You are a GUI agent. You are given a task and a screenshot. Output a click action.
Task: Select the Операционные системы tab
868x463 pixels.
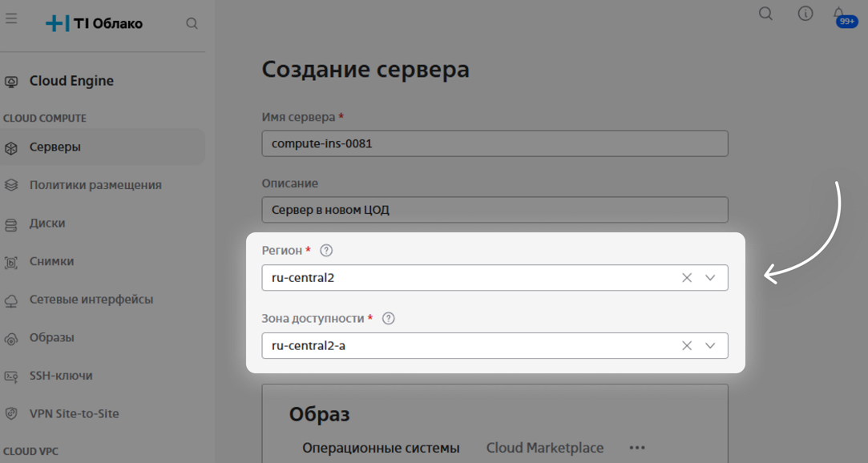[x=381, y=448]
